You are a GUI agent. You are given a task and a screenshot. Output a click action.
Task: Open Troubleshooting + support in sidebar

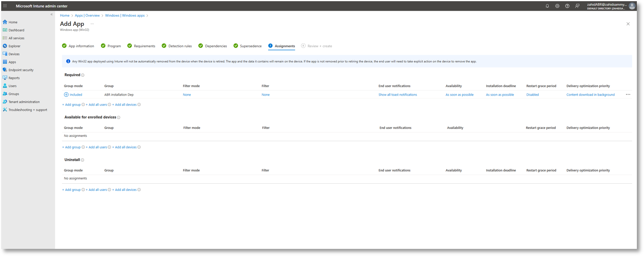pyautogui.click(x=28, y=110)
